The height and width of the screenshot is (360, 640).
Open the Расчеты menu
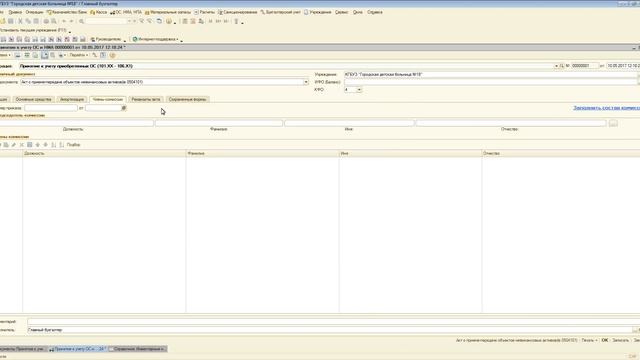click(x=204, y=12)
